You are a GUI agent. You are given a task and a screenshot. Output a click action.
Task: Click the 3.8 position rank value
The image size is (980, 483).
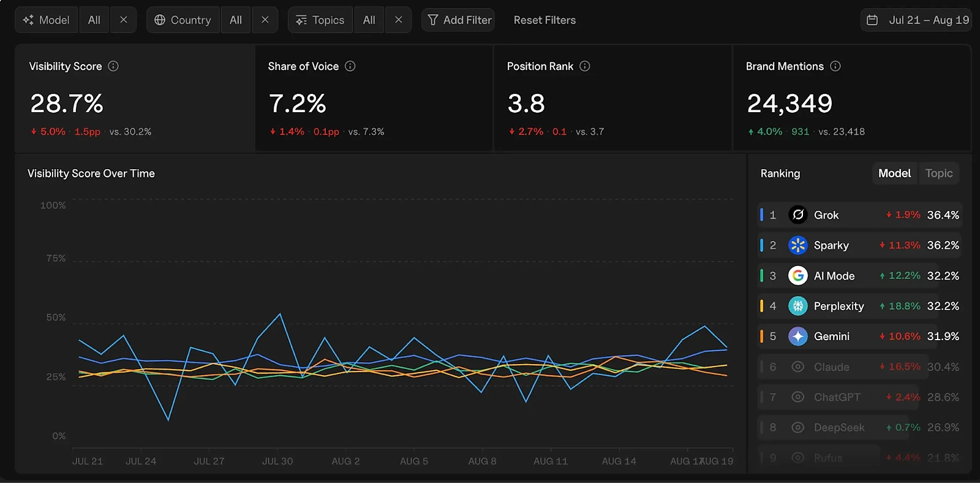coord(526,104)
